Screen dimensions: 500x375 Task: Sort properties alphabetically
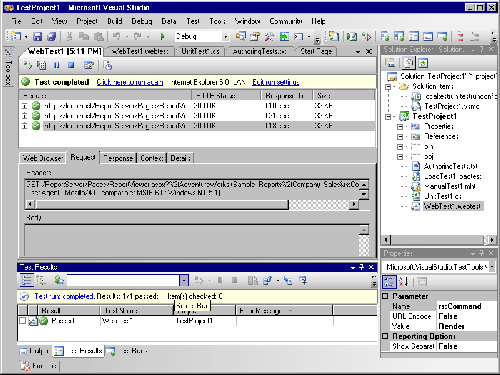tap(404, 282)
